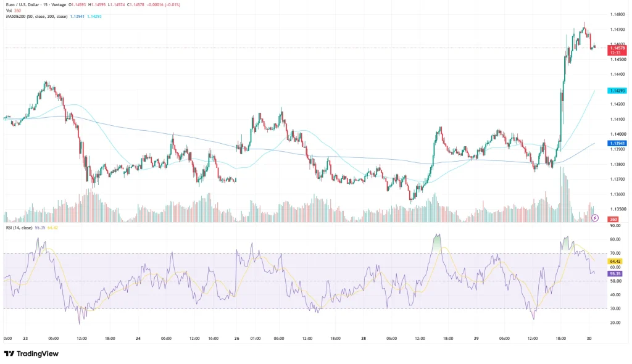Click the 1.13941 value in the MA legend
632x364 pixels.
click(77, 17)
